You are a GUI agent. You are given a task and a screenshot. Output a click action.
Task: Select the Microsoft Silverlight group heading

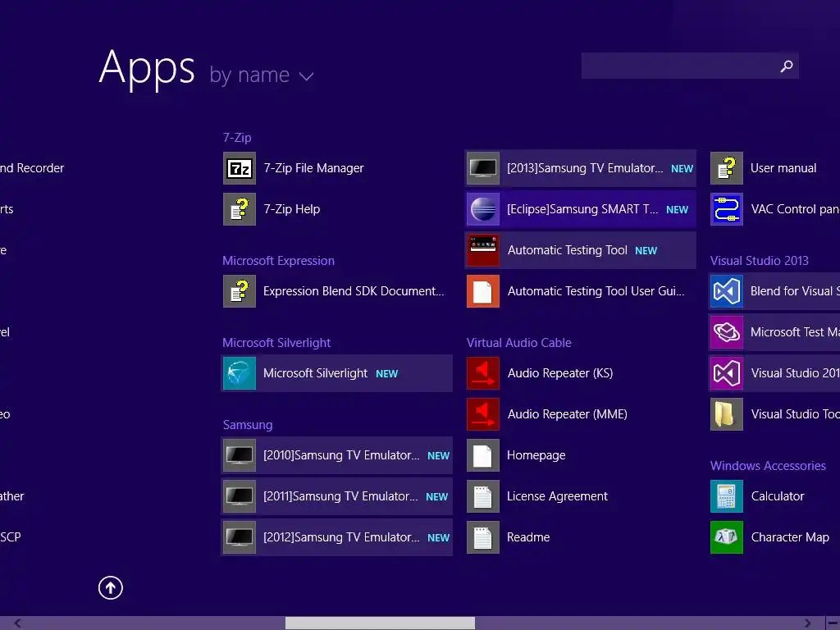[x=276, y=343]
